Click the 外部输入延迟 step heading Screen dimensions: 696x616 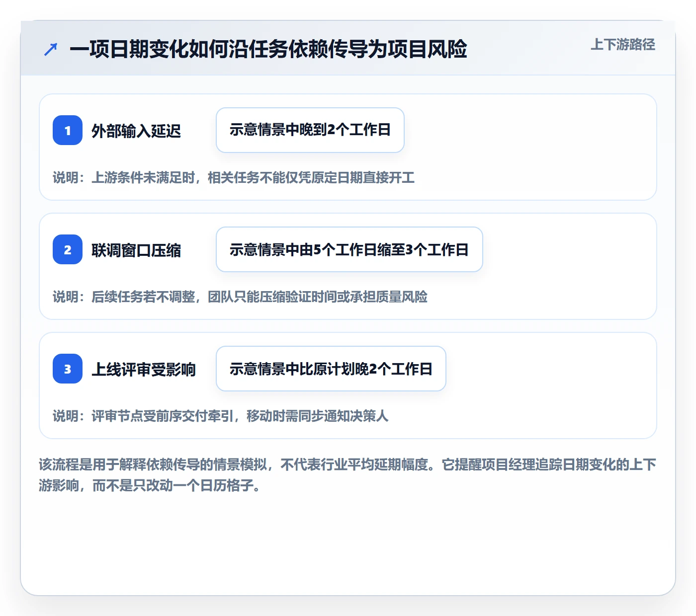[136, 131]
